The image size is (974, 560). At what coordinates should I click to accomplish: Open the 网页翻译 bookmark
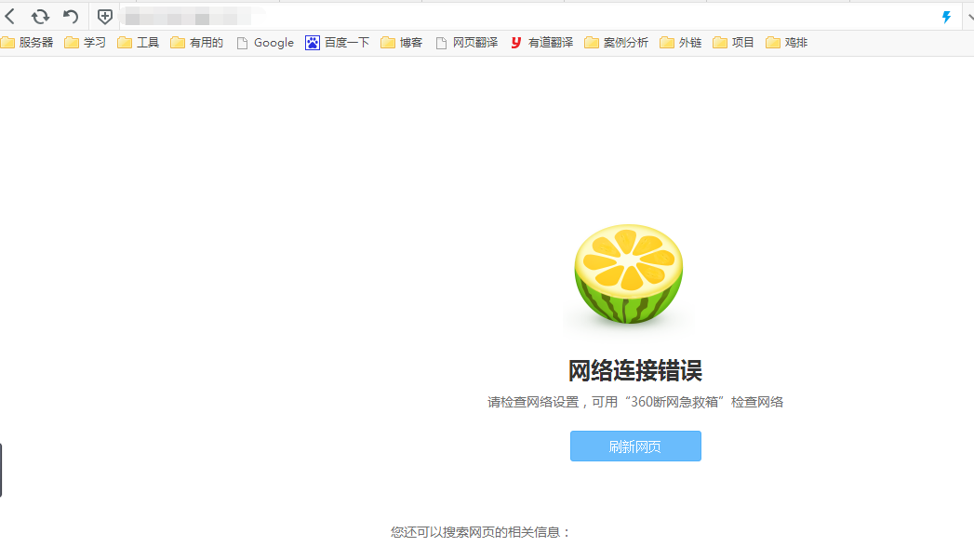(466, 43)
